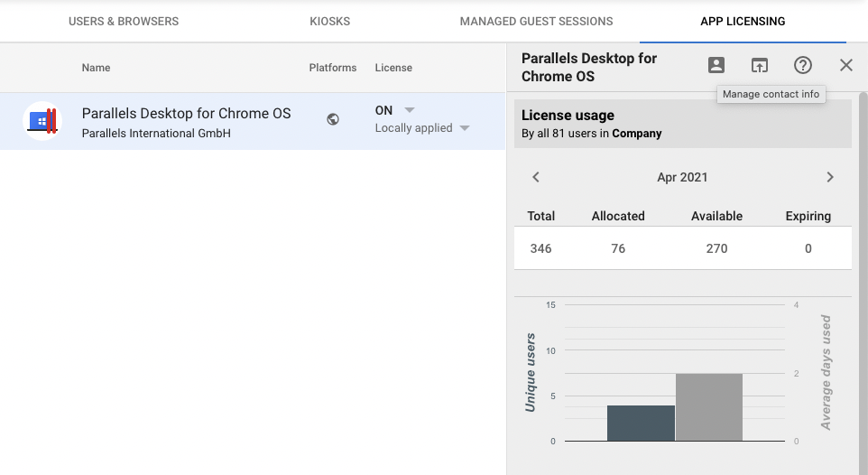Expand the Locally applied dropdown
Image resolution: width=868 pixels, height=475 pixels.
coord(465,128)
